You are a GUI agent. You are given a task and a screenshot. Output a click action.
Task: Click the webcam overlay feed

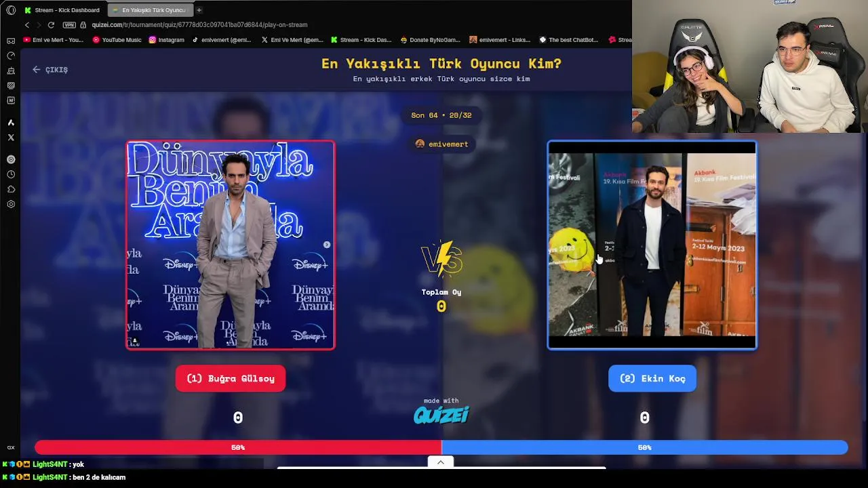750,66
